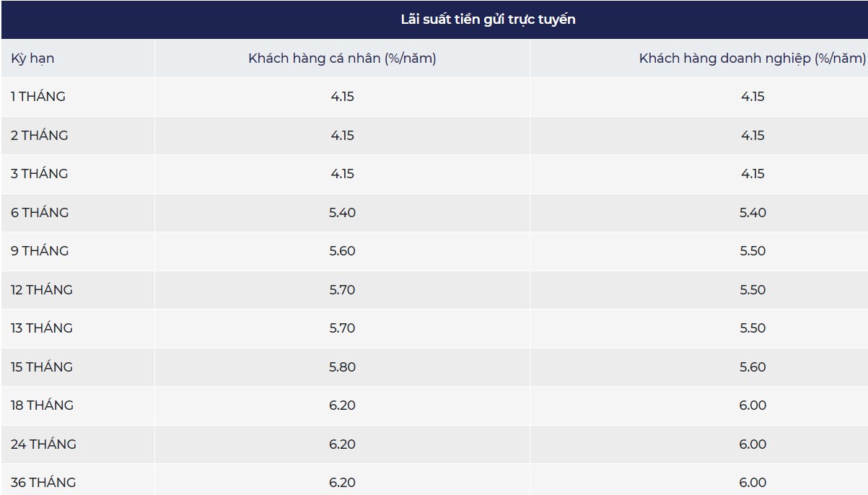Click the "Kỳ hạn" column header

(32, 58)
